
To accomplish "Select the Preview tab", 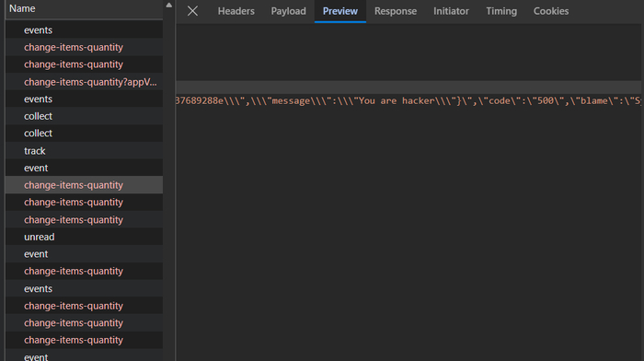I will [340, 11].
